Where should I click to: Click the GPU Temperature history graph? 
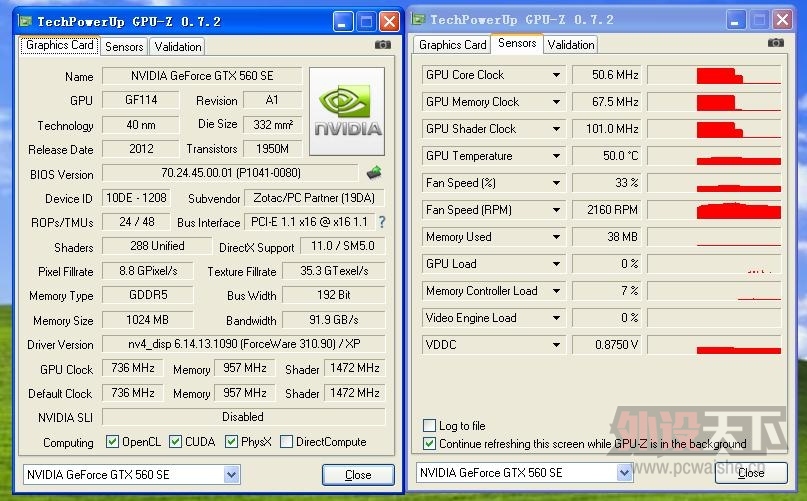(714, 156)
